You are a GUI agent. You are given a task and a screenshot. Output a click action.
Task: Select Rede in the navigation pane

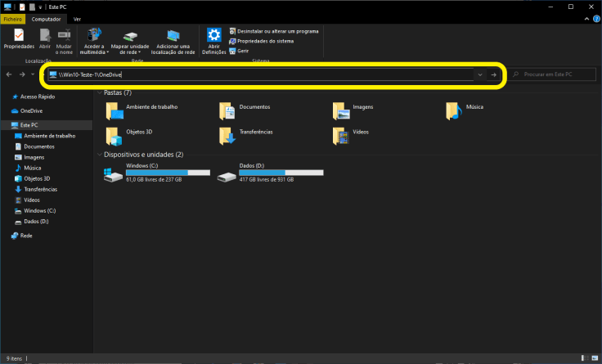click(x=25, y=236)
